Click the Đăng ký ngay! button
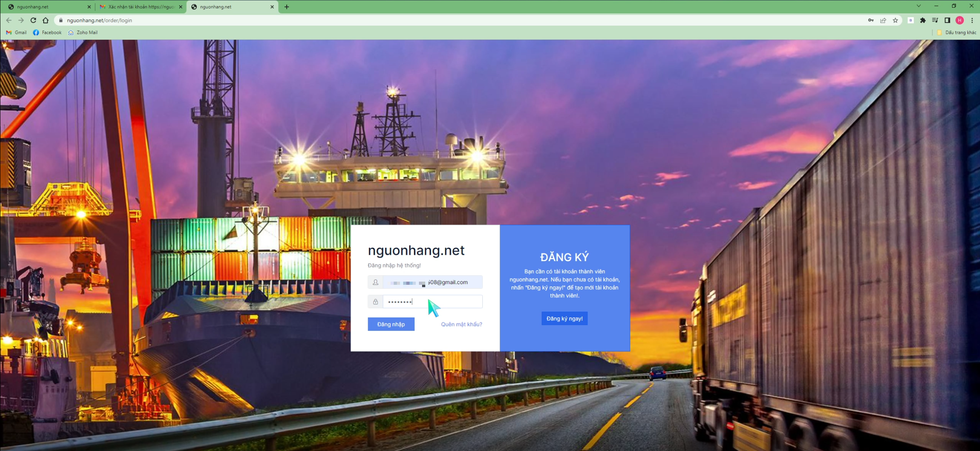This screenshot has width=980, height=451. pos(564,318)
